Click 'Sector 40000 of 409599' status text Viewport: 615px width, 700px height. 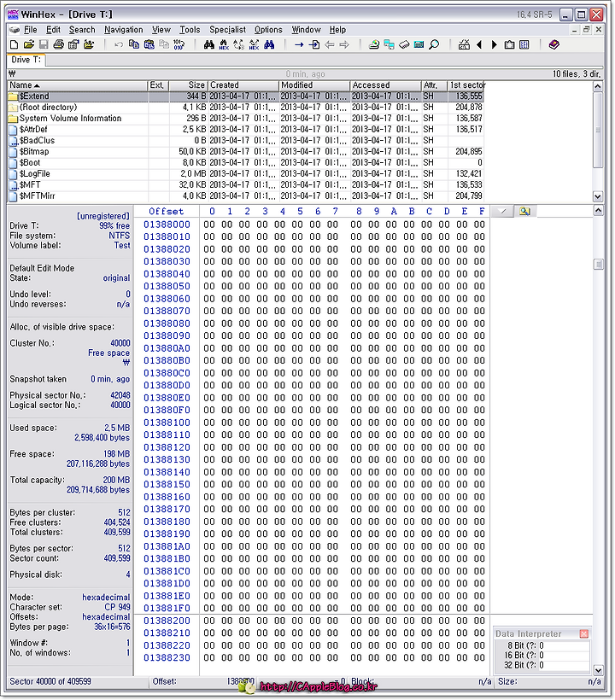tap(50, 682)
